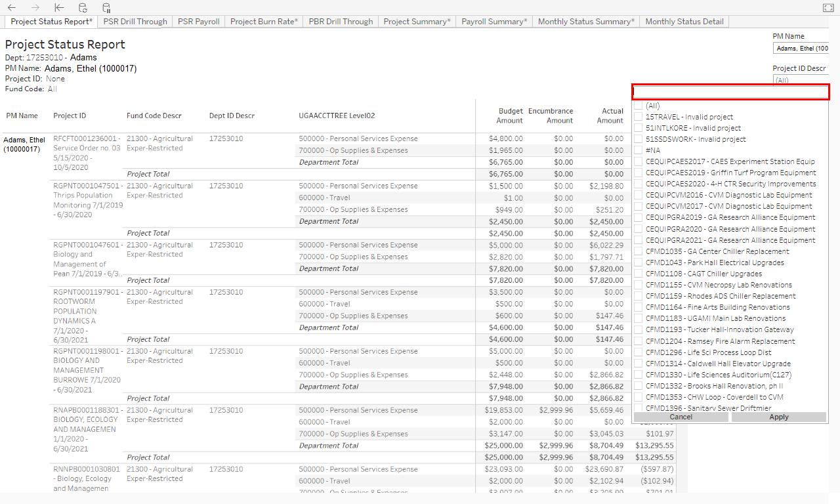Check the (All) option checkbox
Image resolution: width=840 pixels, height=504 pixels.
click(638, 106)
